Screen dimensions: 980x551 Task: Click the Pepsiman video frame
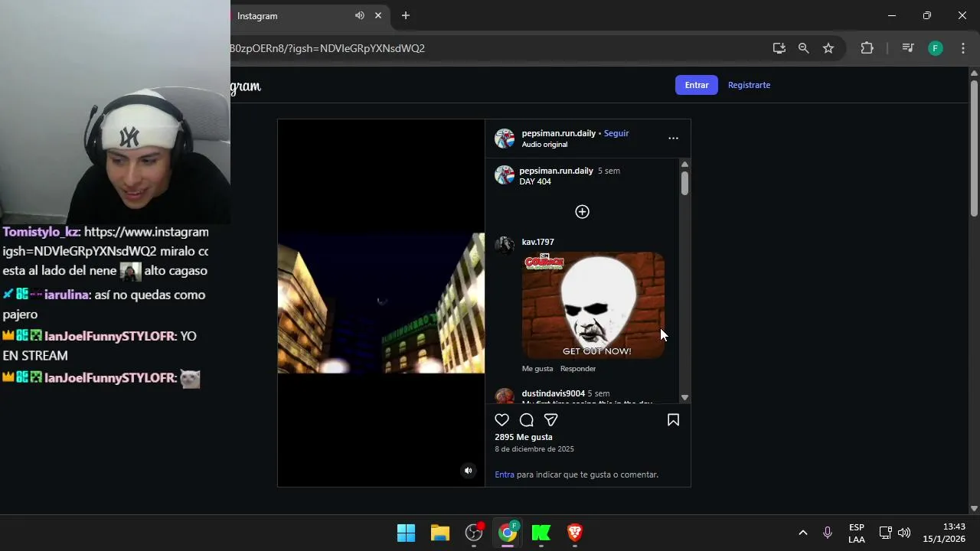pos(381,303)
